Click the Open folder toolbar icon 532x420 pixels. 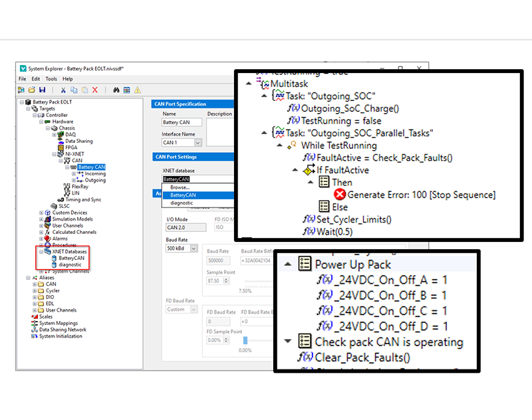[x=31, y=90]
